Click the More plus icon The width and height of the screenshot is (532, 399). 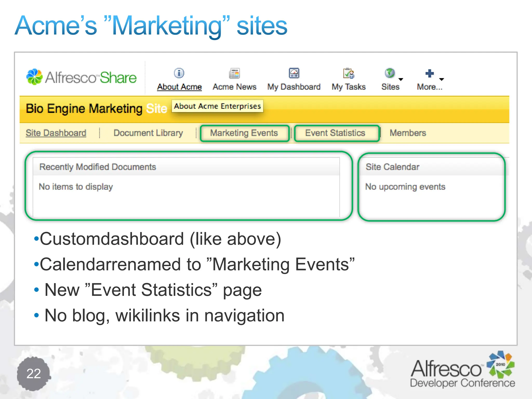click(x=429, y=73)
